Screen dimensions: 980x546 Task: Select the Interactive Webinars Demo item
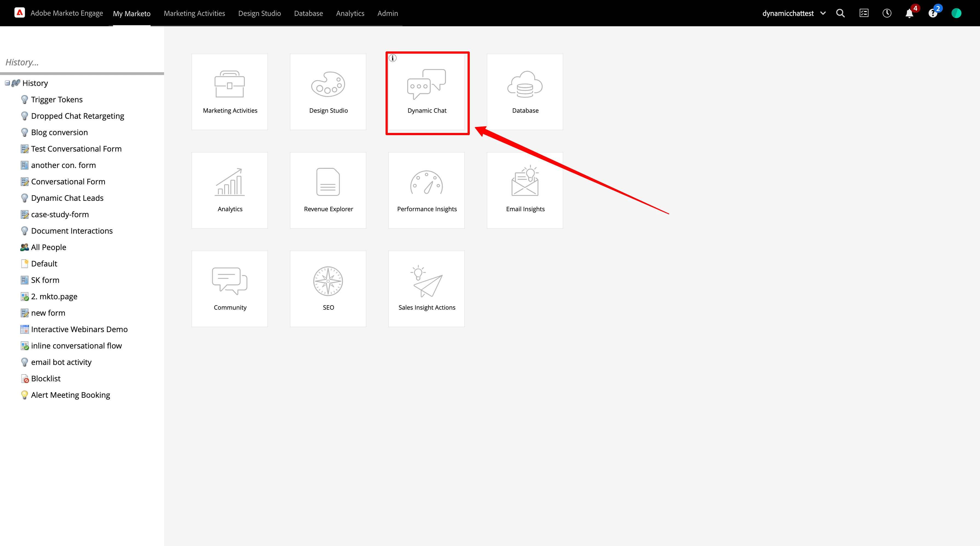[79, 329]
